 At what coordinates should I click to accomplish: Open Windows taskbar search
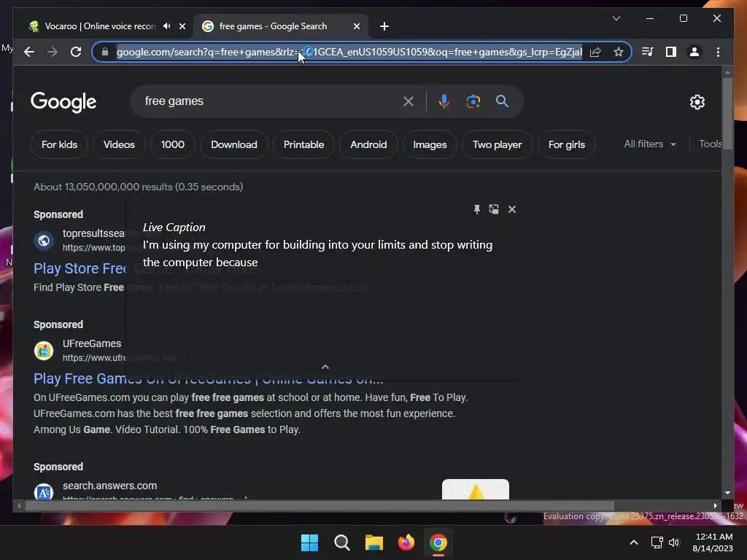(x=341, y=542)
